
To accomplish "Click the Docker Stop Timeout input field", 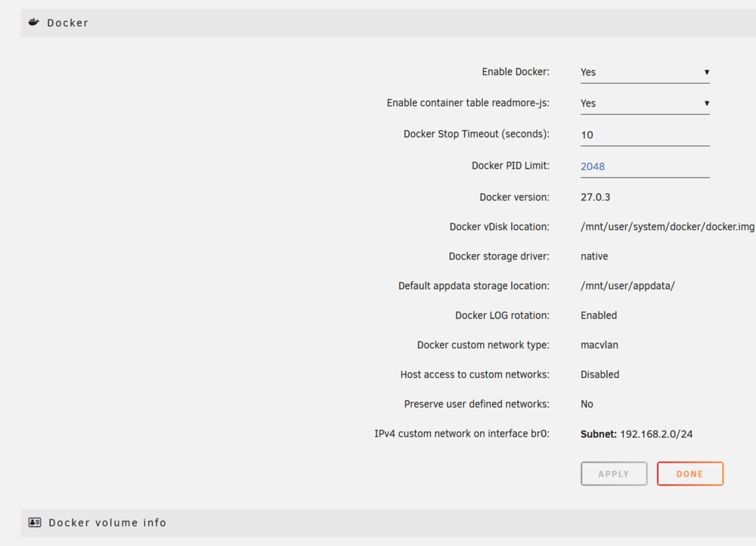I will [x=645, y=135].
